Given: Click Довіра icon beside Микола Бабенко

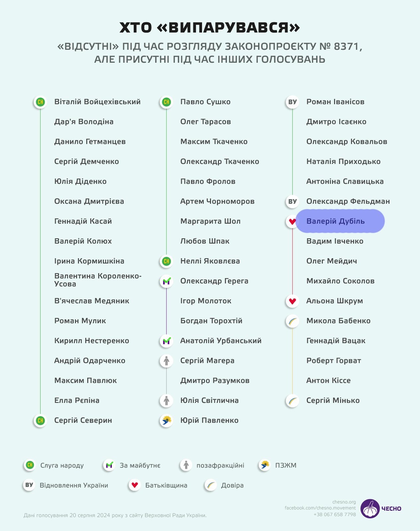Looking at the screenshot, I should pos(292,321).
